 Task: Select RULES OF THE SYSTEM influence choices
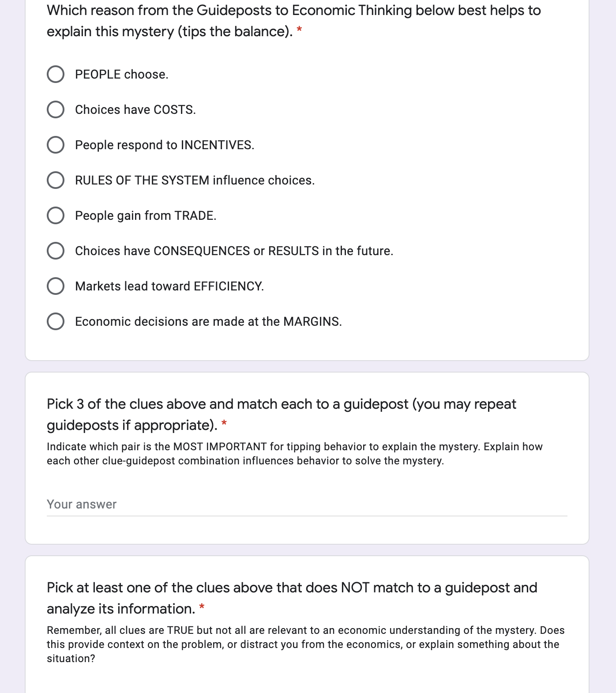pos(56,180)
